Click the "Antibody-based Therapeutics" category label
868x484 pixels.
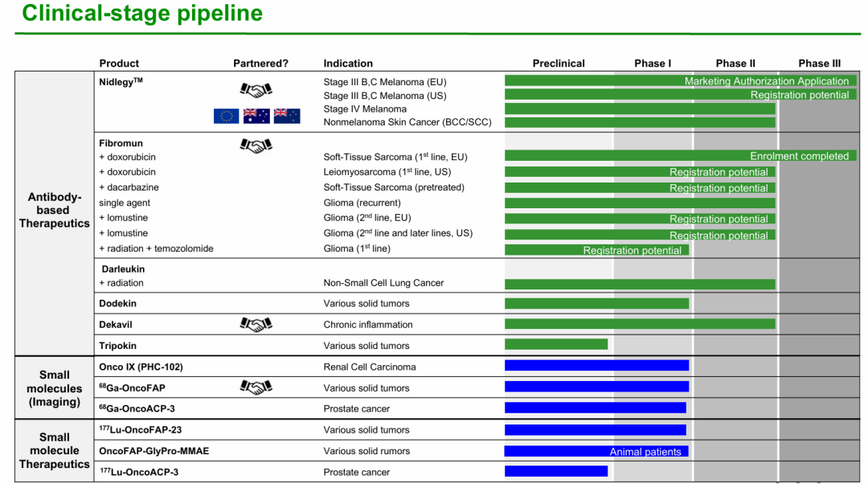tap(55, 211)
